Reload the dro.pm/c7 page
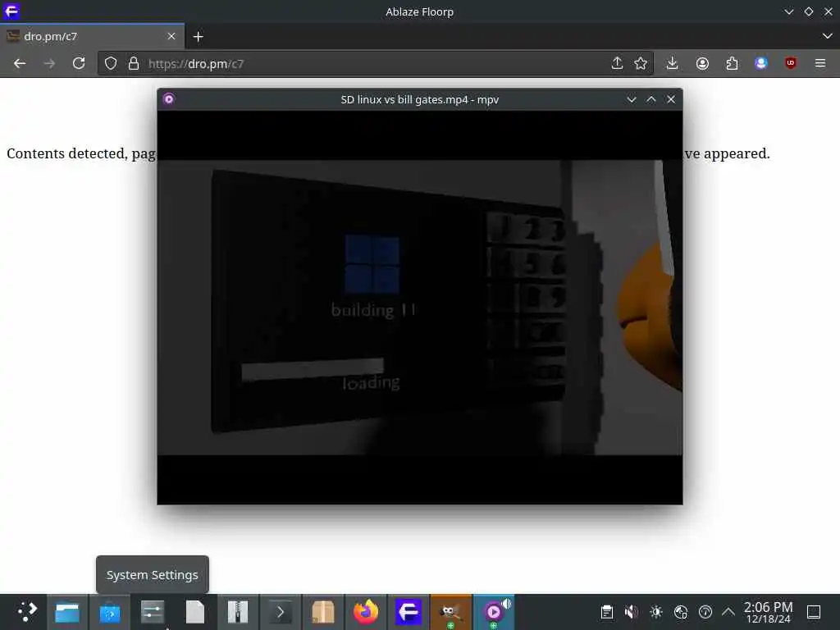Image resolution: width=840 pixels, height=630 pixels. [x=79, y=64]
